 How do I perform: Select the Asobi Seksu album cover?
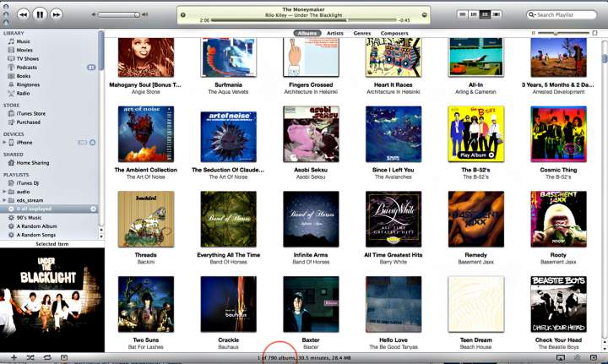[x=311, y=134]
